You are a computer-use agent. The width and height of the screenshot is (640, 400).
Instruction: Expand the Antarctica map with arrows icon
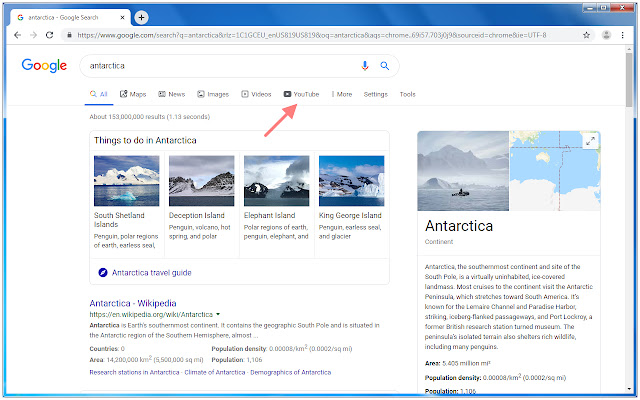590,141
